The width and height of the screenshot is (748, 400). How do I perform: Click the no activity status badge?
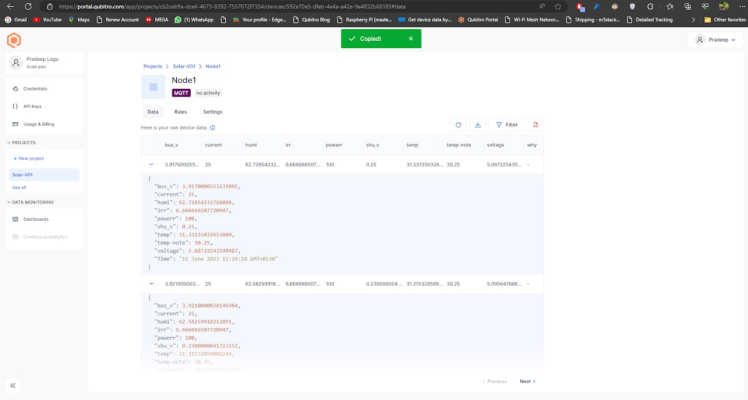tap(208, 93)
